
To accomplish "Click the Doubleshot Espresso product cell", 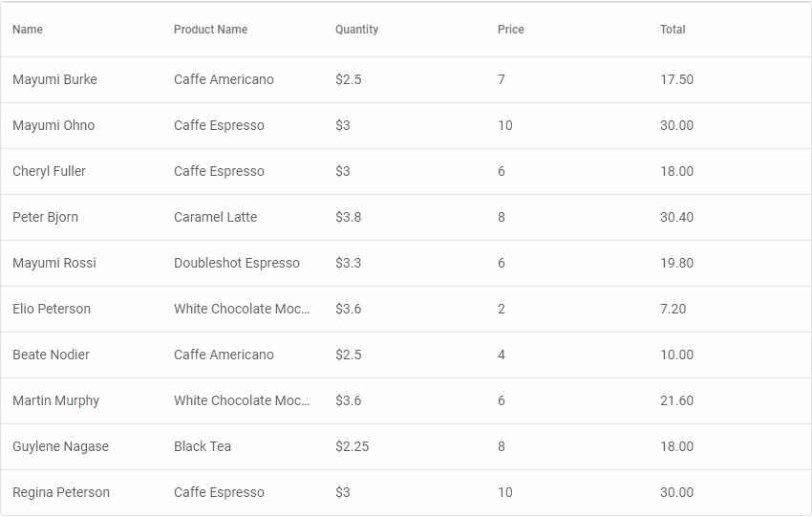I will click(x=236, y=263).
